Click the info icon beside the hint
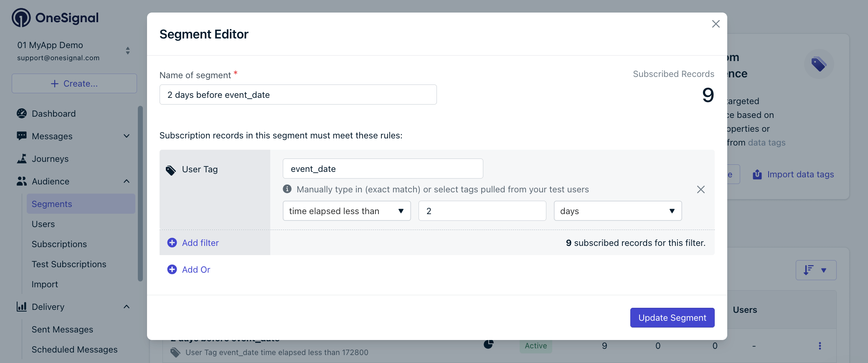Screen dimensions: 868x363 (x=287, y=189)
